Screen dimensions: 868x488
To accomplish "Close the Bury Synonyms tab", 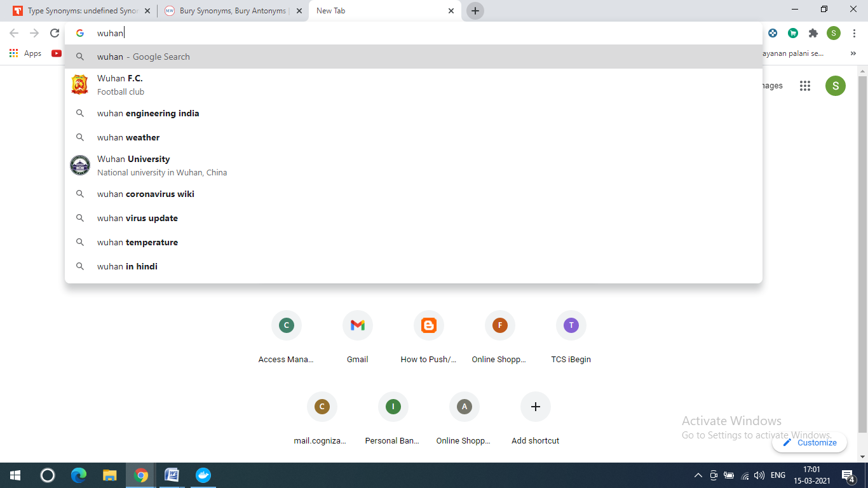I will pos(299,11).
